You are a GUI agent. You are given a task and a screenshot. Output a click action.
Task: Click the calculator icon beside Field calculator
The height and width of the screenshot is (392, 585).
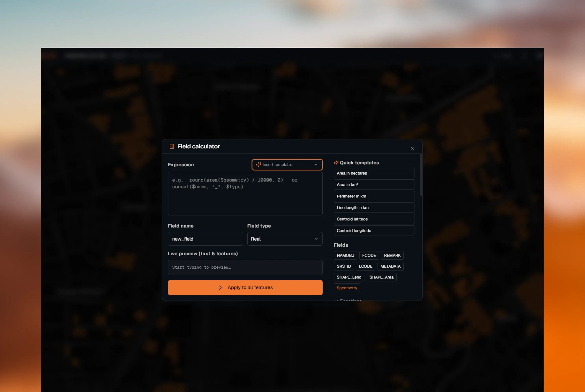point(171,147)
